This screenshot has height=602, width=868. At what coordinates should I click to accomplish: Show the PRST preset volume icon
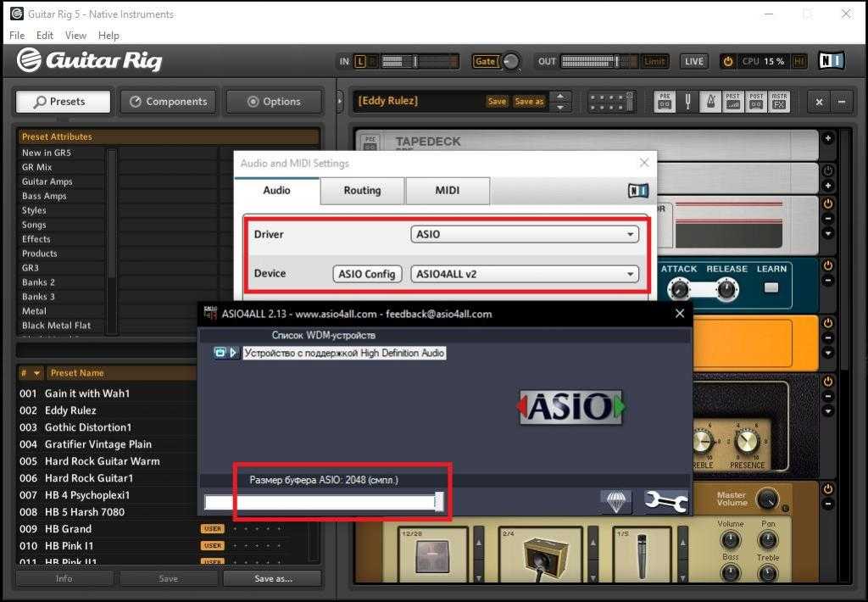[733, 102]
